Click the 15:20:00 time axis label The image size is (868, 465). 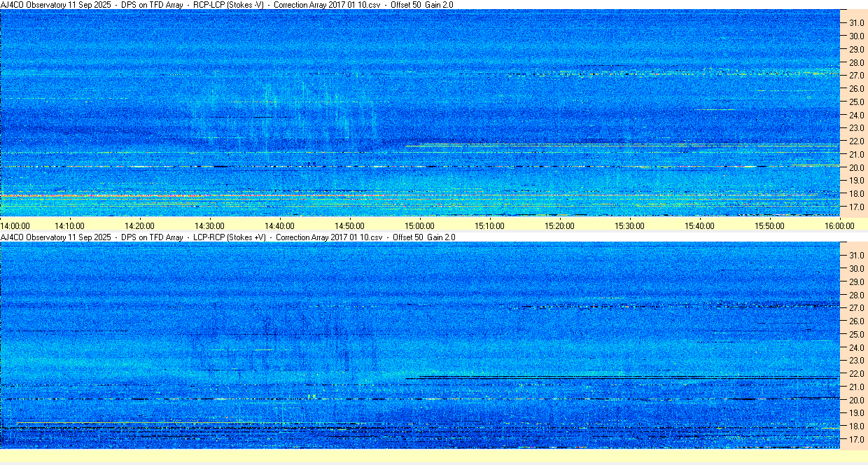[560, 225]
